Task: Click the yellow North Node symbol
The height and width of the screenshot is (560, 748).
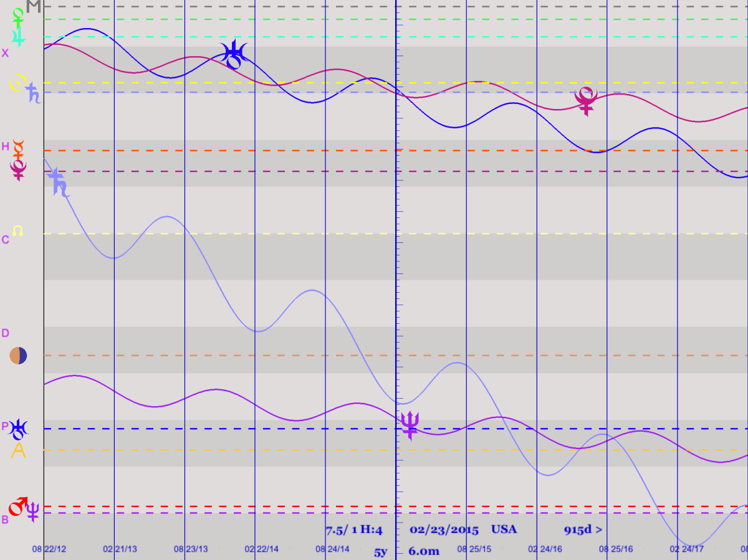Action: click(18, 231)
